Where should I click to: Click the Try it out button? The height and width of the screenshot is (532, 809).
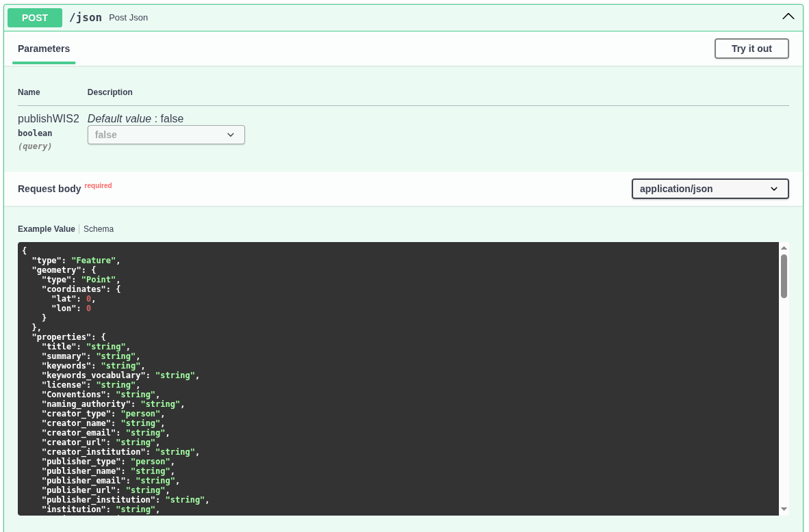click(x=752, y=49)
